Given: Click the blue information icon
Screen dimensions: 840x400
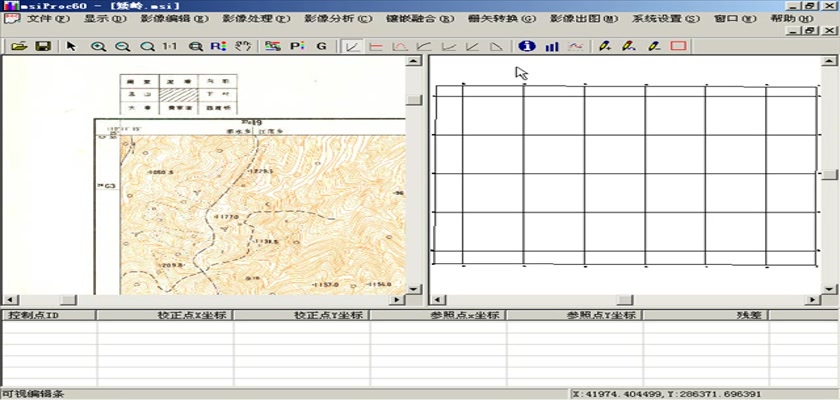Looking at the screenshot, I should coord(527,46).
